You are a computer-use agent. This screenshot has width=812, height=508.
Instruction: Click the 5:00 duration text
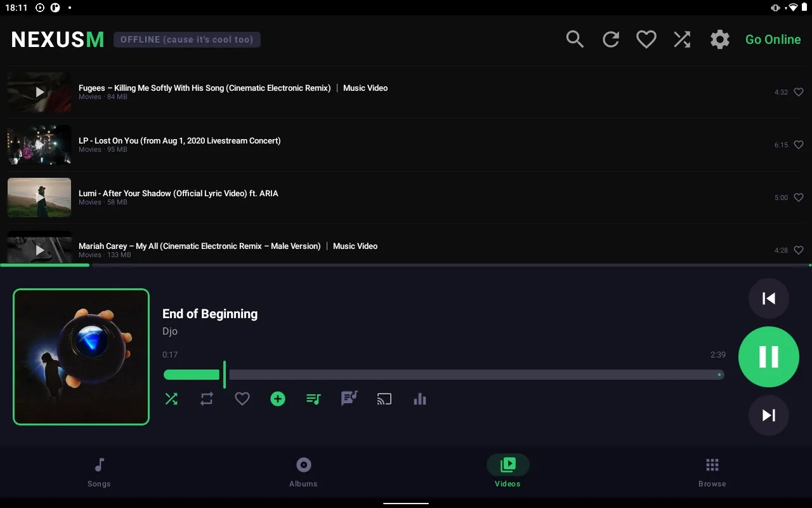(x=781, y=197)
